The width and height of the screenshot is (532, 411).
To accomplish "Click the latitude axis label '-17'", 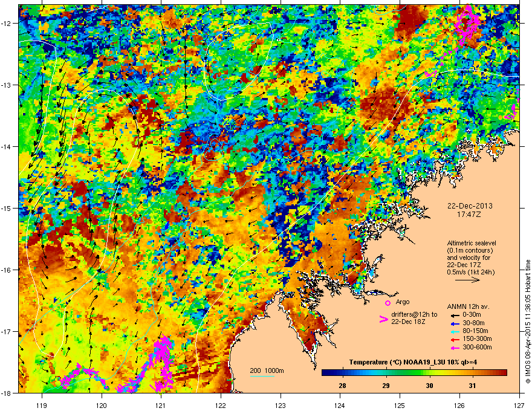I will [x=6, y=331].
